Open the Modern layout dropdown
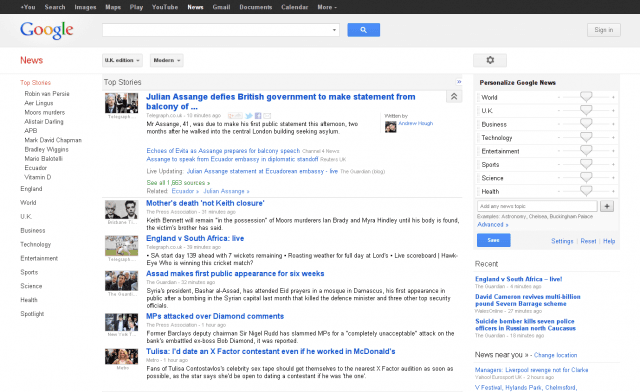Image resolution: width=640 pixels, height=392 pixels. (167, 60)
